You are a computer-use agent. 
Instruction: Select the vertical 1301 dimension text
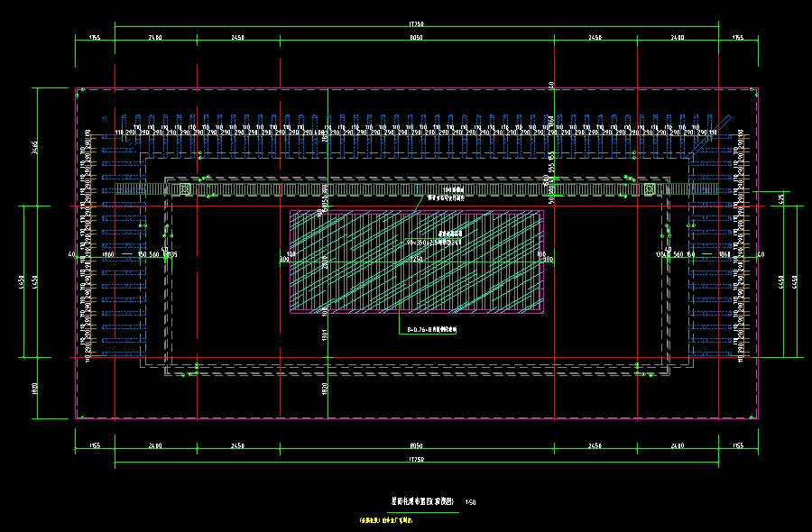click(325, 335)
